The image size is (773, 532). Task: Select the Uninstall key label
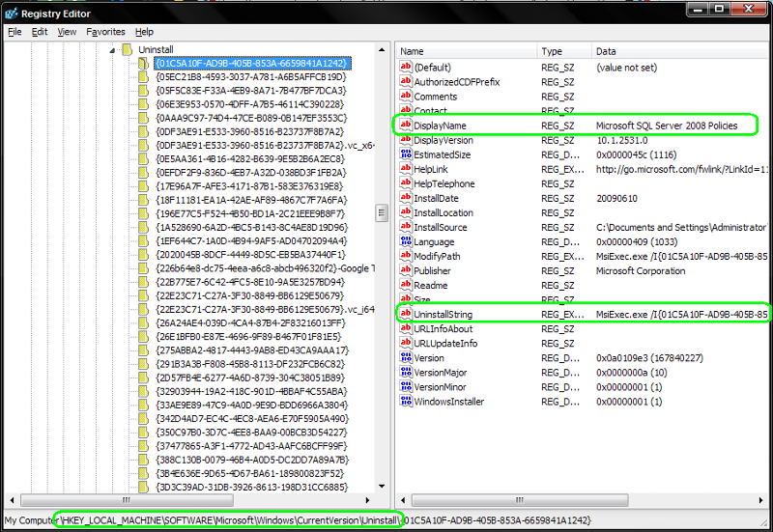tap(156, 50)
